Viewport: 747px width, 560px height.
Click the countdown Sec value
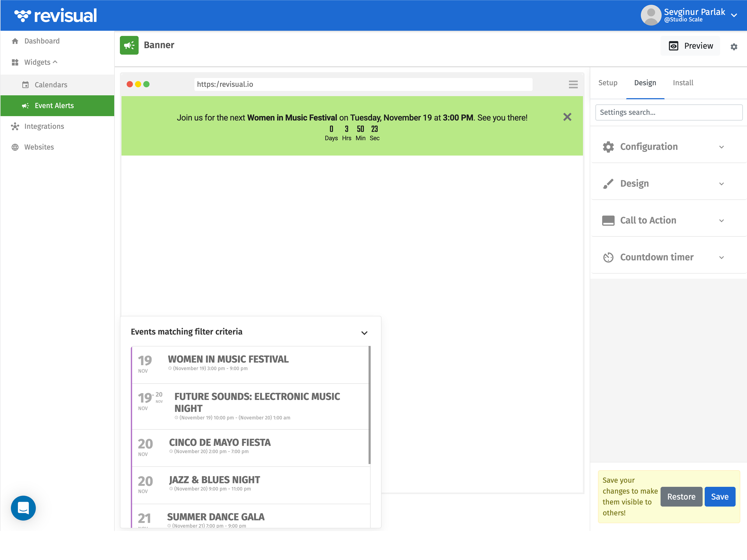pyautogui.click(x=374, y=129)
